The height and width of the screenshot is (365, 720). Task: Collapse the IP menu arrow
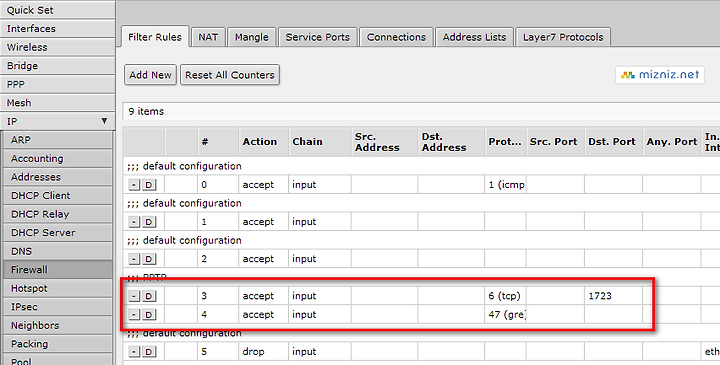click(104, 121)
